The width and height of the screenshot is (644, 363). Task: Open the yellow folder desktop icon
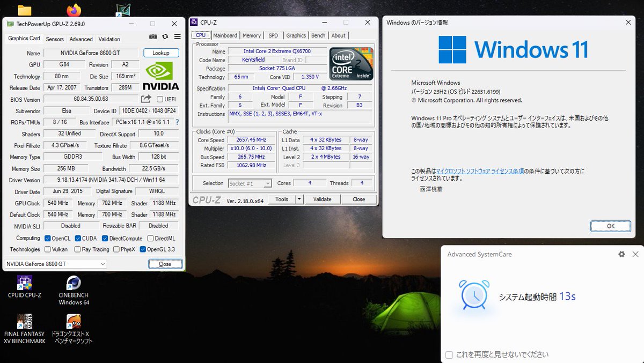coord(25,10)
